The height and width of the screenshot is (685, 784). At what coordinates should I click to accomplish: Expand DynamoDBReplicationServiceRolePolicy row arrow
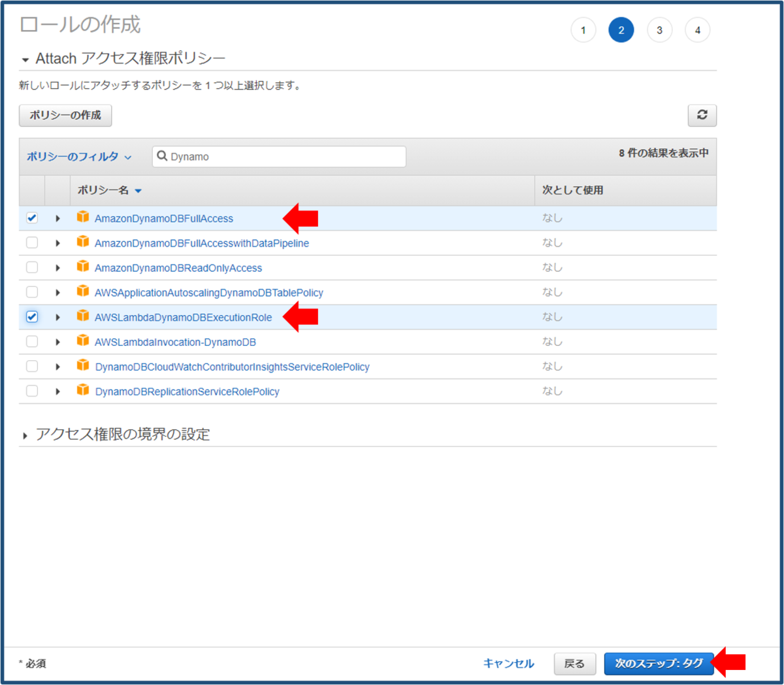point(57,392)
